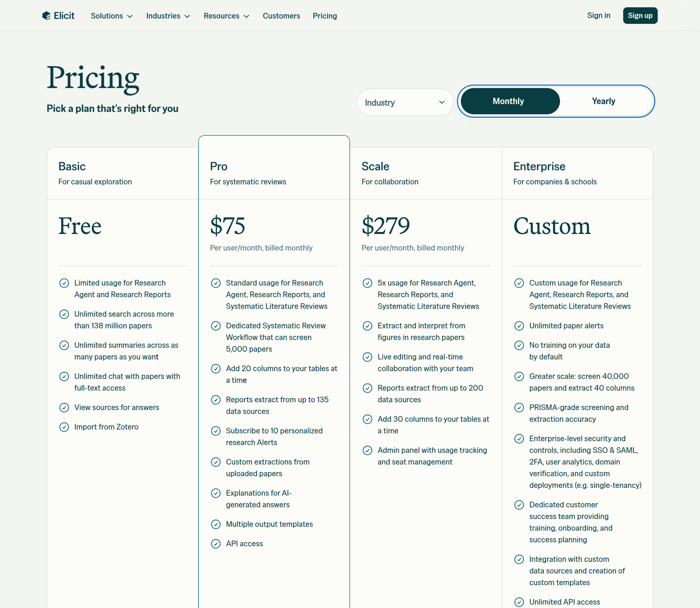Image resolution: width=700 pixels, height=608 pixels.
Task: Select Monthly billing
Action: point(510,101)
